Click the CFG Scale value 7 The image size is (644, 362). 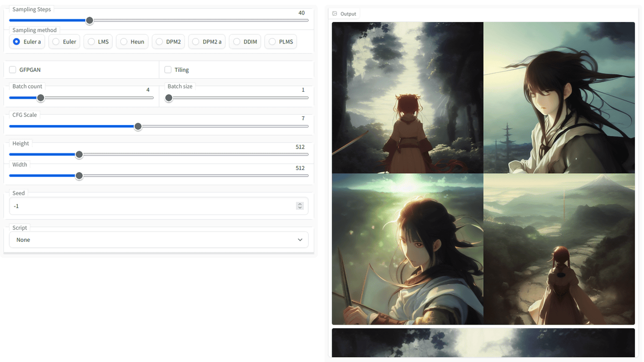[x=303, y=119]
